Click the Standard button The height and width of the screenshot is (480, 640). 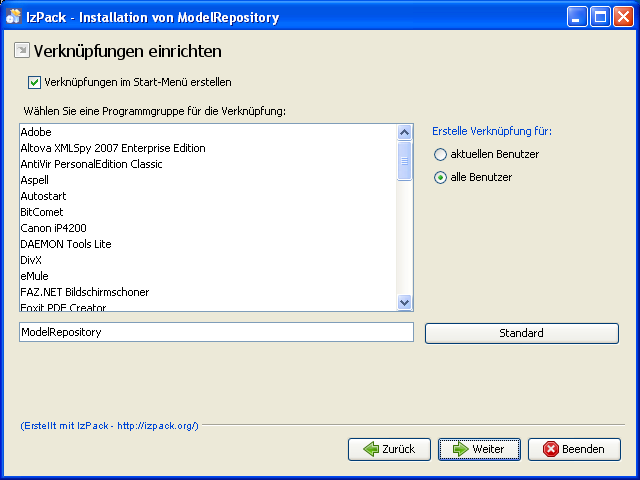[x=522, y=333]
